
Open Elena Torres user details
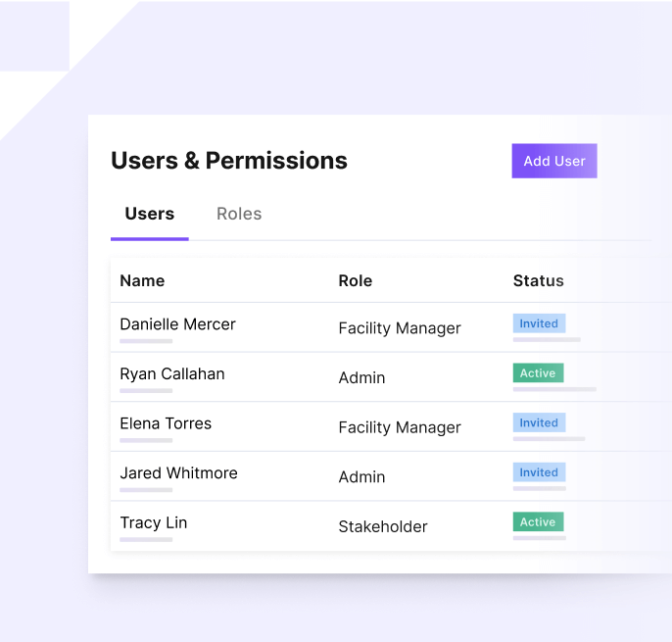[x=166, y=423]
